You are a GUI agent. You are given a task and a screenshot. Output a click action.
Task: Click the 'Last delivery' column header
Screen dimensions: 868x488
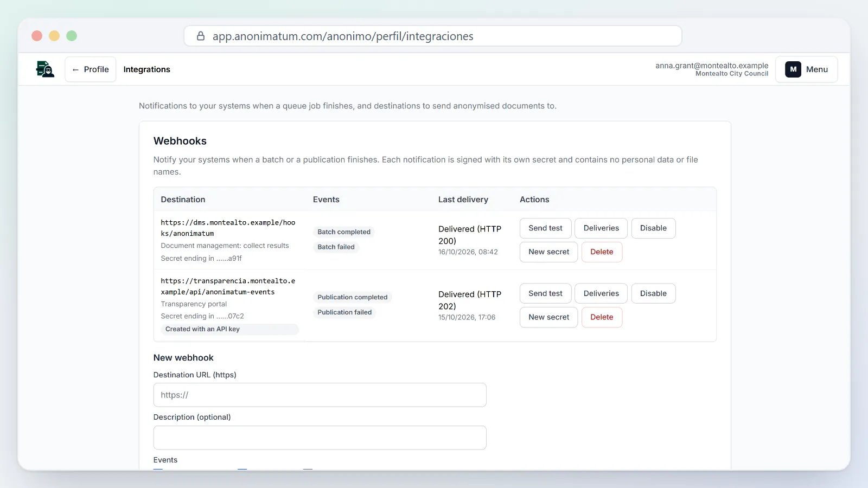463,200
